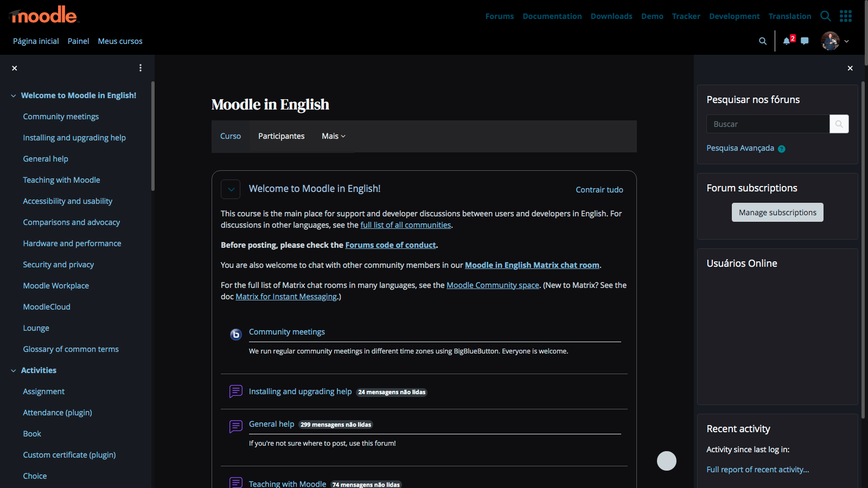This screenshot has width=868, height=488.
Task: Click the Buscar forum search field
Action: click(x=768, y=124)
